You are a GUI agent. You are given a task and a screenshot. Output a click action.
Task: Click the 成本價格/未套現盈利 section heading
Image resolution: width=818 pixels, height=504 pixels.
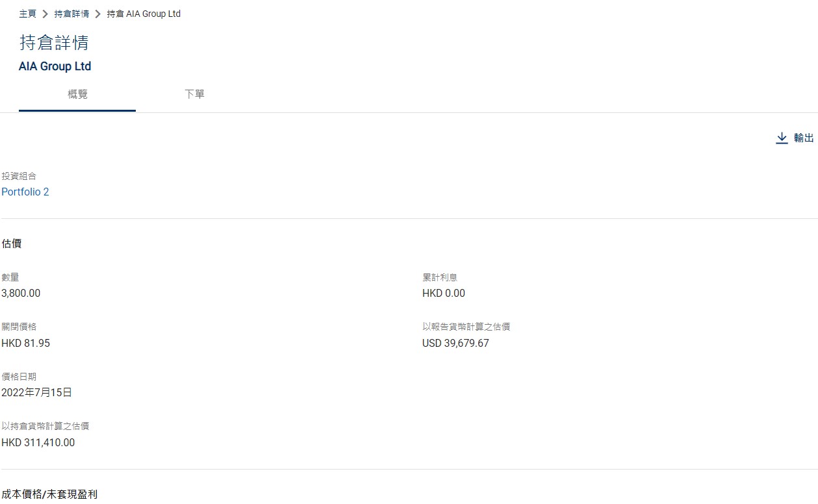coord(49,494)
